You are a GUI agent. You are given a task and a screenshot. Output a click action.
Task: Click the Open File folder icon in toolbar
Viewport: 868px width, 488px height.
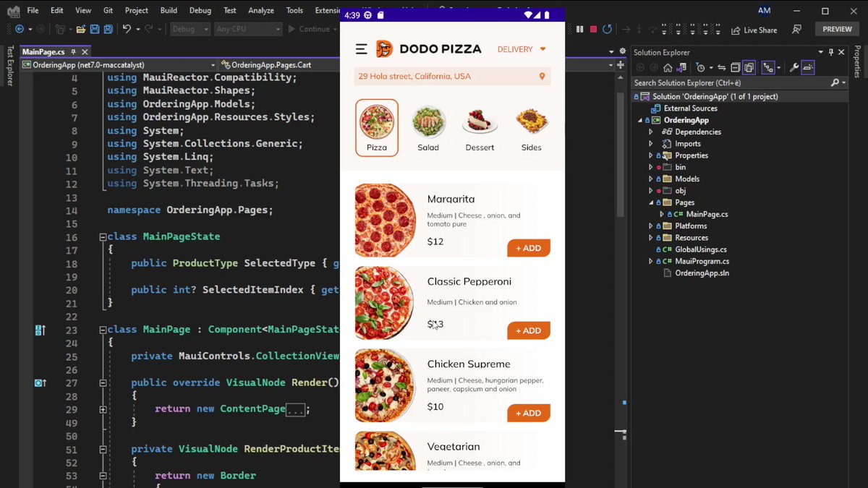tap(81, 29)
